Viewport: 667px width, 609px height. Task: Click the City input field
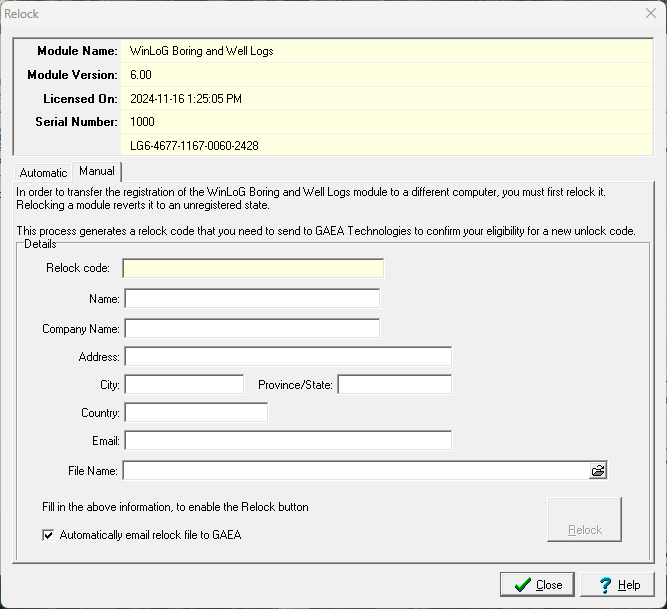coord(184,384)
